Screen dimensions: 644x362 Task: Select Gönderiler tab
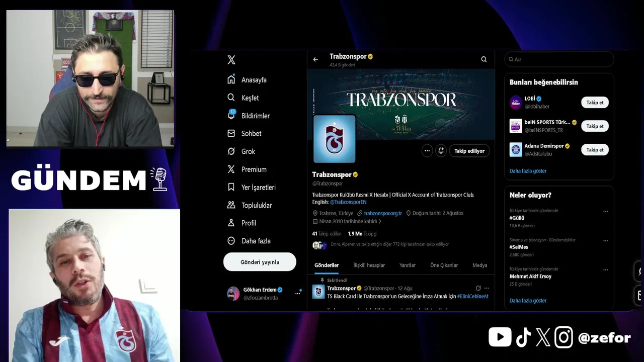tap(327, 265)
